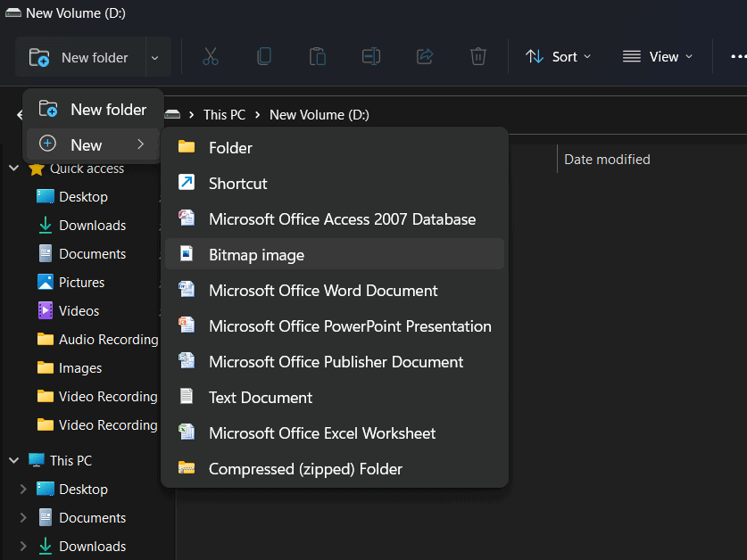Copy using the Copy toolbar icon
This screenshot has height=560, width=747.
(x=264, y=56)
